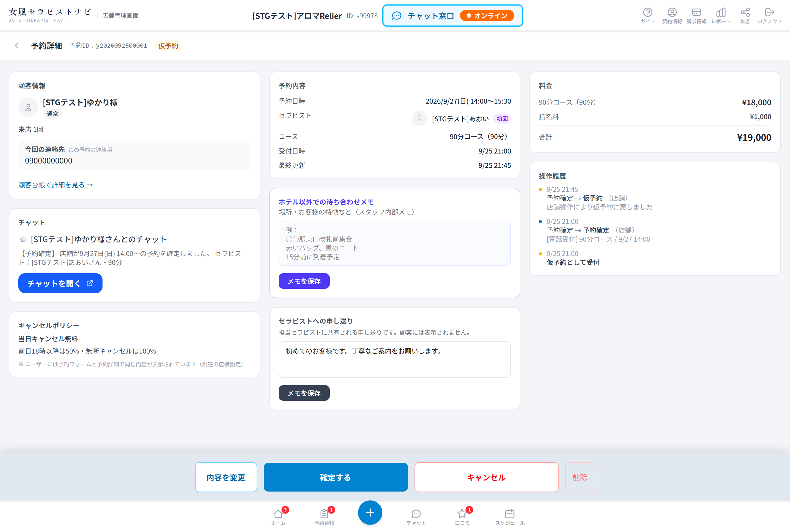Screen dimensions: 798x532
Task: Click the セラピストへの申し送り text area
Action: [399, 363]
